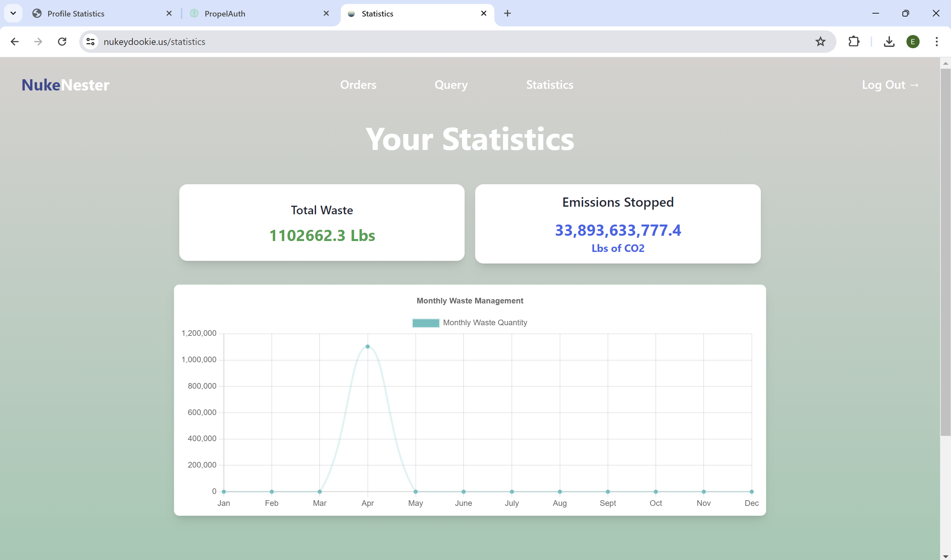Click the NukeNester logo
951x560 pixels.
65,85
